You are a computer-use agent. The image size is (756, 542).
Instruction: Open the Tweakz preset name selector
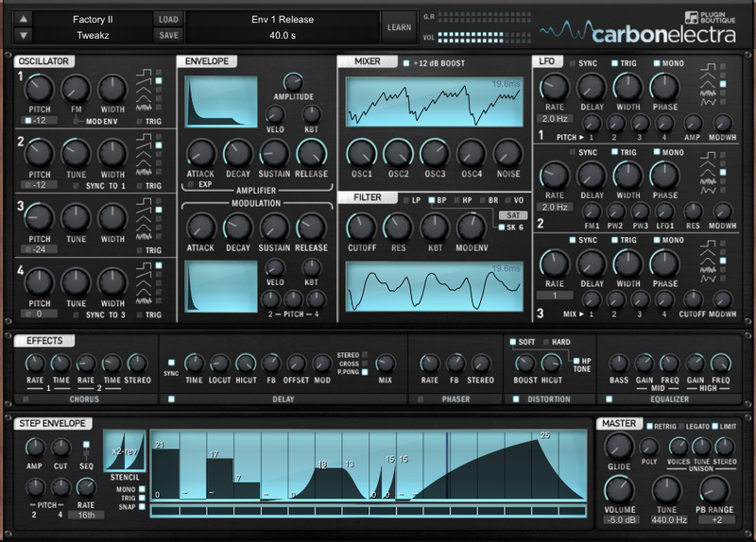tap(94, 36)
